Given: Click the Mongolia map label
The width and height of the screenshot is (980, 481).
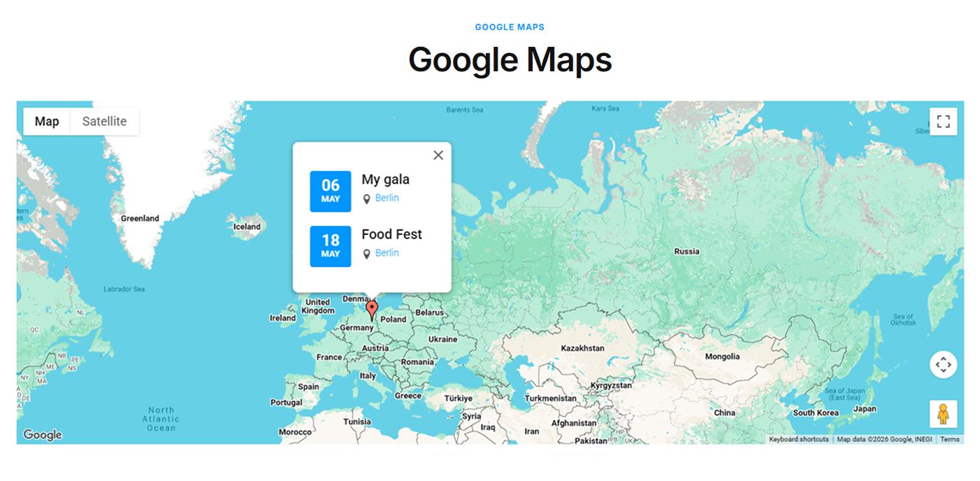Looking at the screenshot, I should click(x=722, y=357).
